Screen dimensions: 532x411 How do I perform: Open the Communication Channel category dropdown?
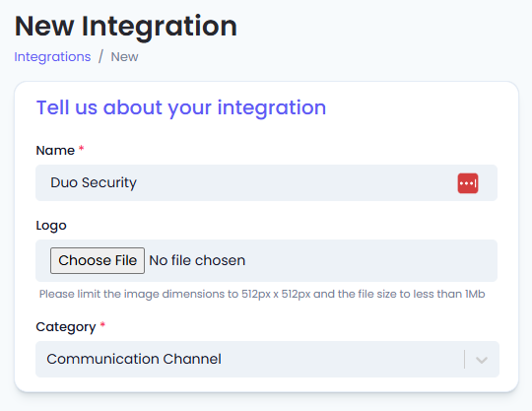click(267, 359)
